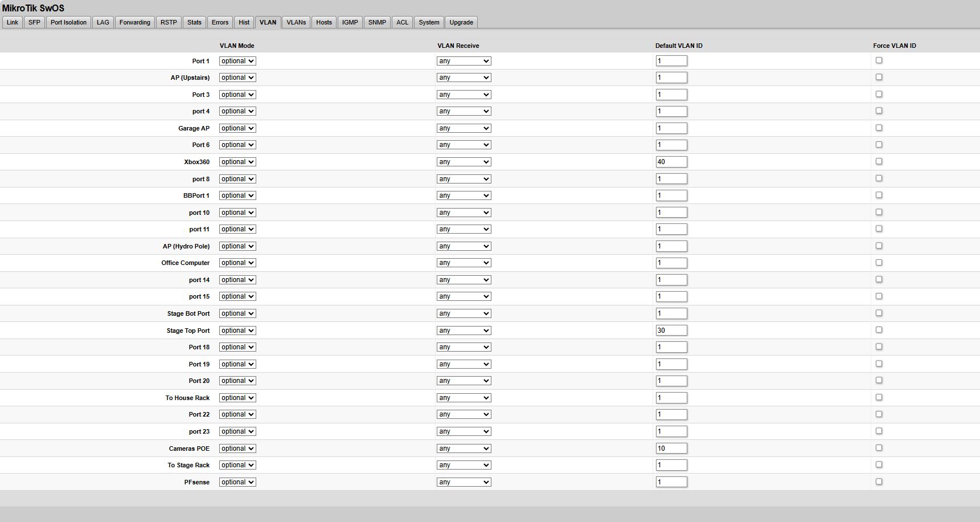Image resolution: width=980 pixels, height=522 pixels.
Task: Toggle Force VLAN ID for AP (Upstairs)
Action: [879, 77]
